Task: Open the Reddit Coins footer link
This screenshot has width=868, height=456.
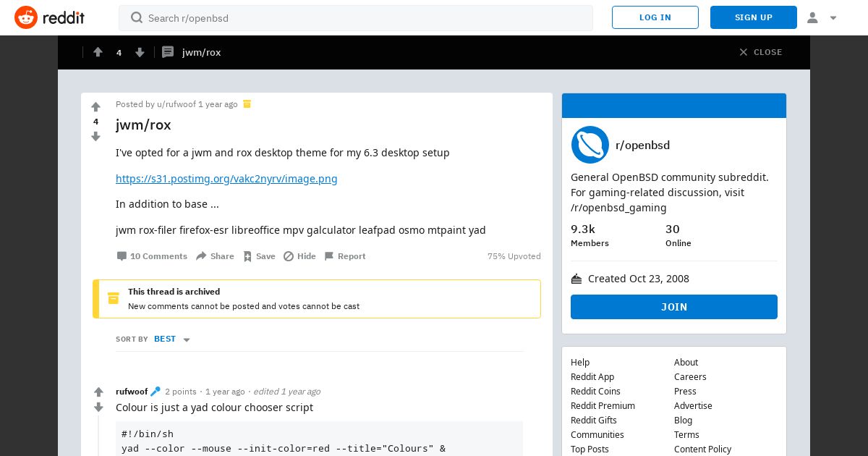Action: tap(595, 392)
